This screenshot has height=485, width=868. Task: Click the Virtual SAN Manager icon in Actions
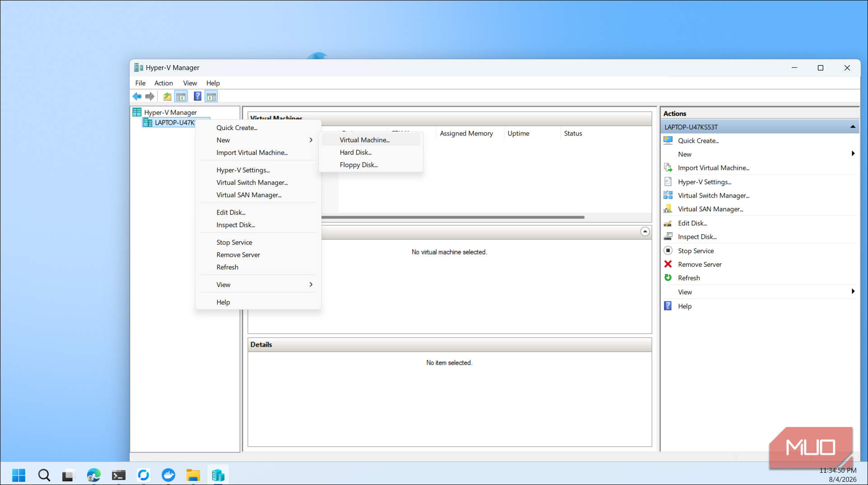click(x=668, y=209)
